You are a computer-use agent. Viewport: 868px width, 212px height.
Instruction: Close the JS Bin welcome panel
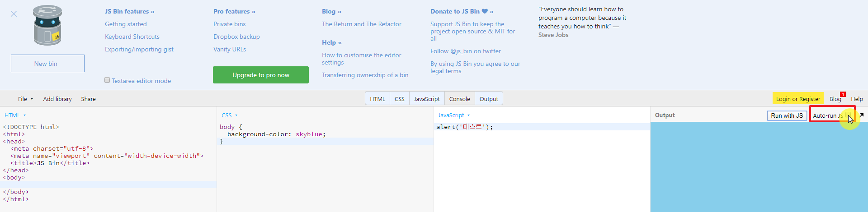pos(14,14)
